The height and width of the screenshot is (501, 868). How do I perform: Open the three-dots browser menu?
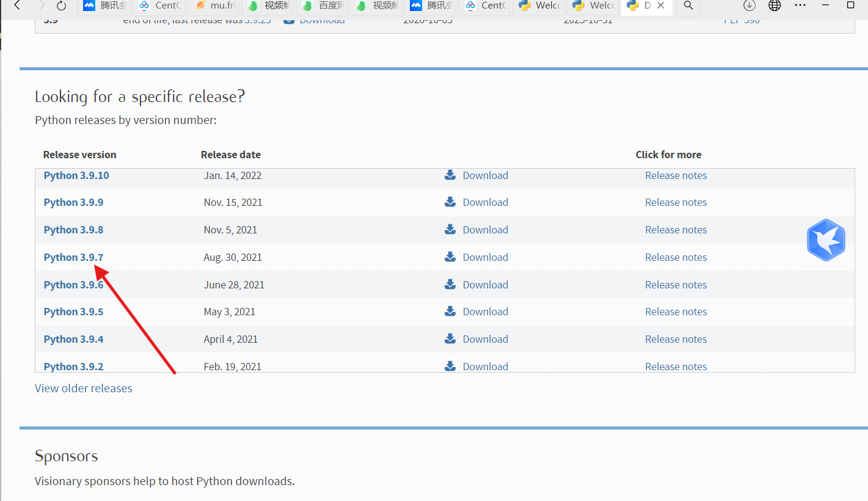[x=800, y=5]
